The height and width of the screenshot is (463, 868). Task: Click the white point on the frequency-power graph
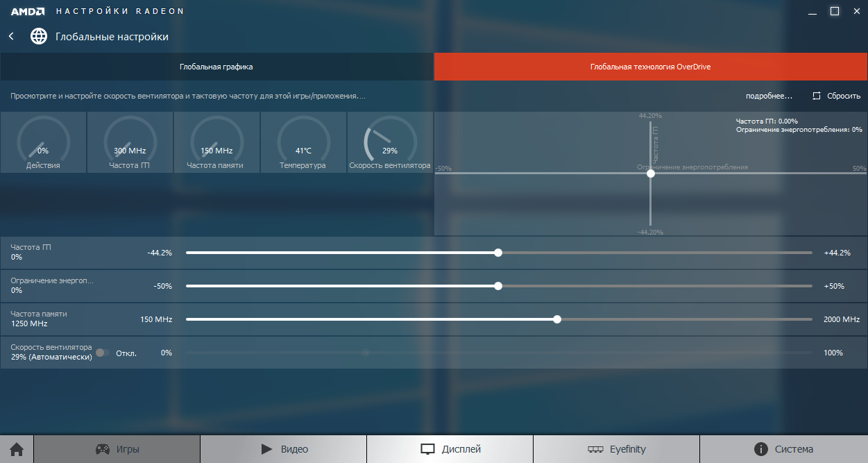coord(651,174)
